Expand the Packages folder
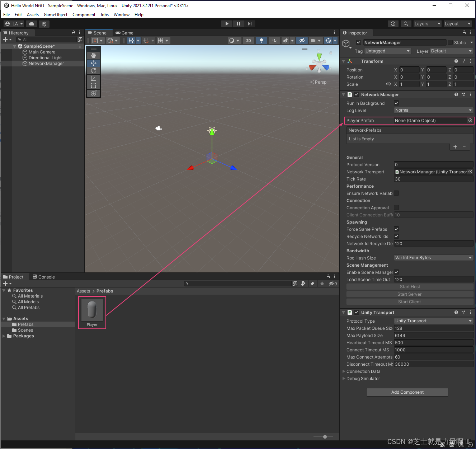The height and width of the screenshot is (449, 476). coord(4,336)
